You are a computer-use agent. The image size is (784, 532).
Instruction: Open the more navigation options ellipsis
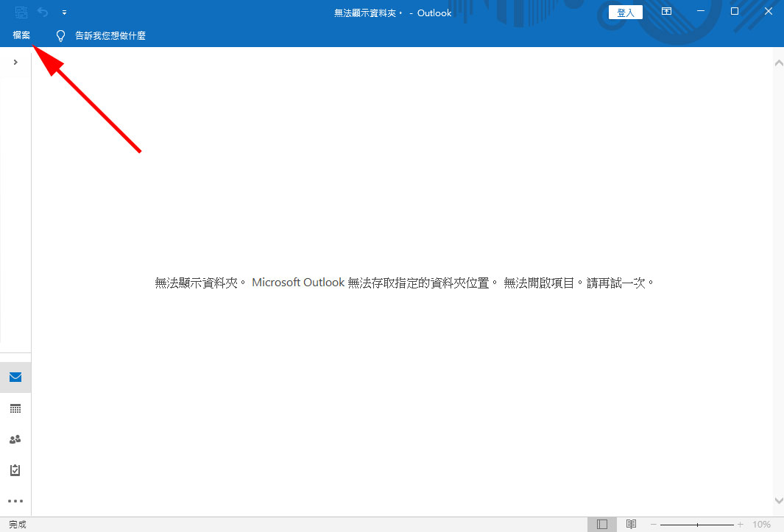(15, 501)
